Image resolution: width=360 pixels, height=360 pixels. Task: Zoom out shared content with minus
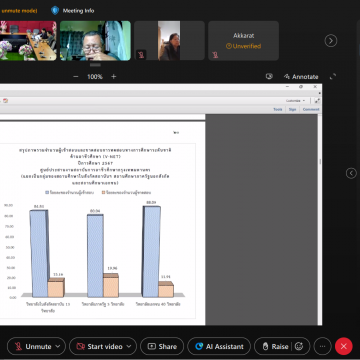(x=76, y=77)
